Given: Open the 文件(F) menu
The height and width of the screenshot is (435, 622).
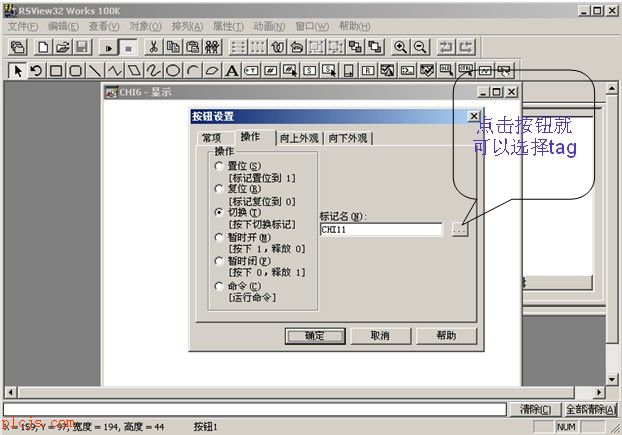Looking at the screenshot, I should coord(23,26).
